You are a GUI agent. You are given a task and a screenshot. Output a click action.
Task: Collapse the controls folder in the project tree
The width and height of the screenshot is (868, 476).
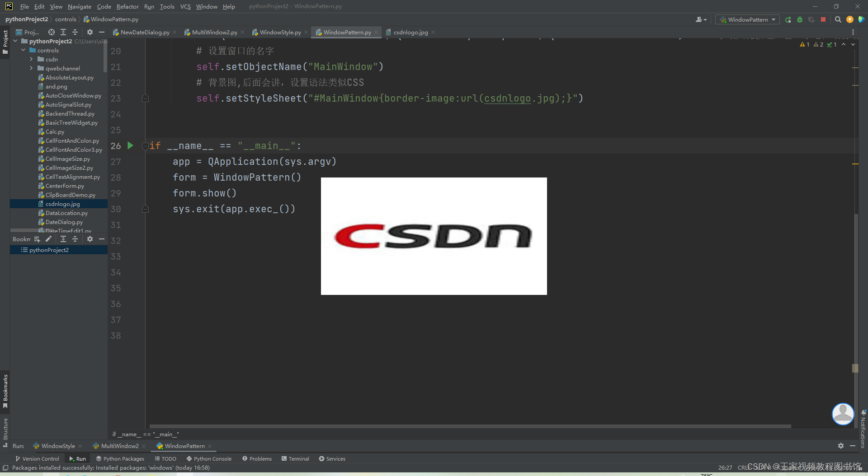point(24,50)
